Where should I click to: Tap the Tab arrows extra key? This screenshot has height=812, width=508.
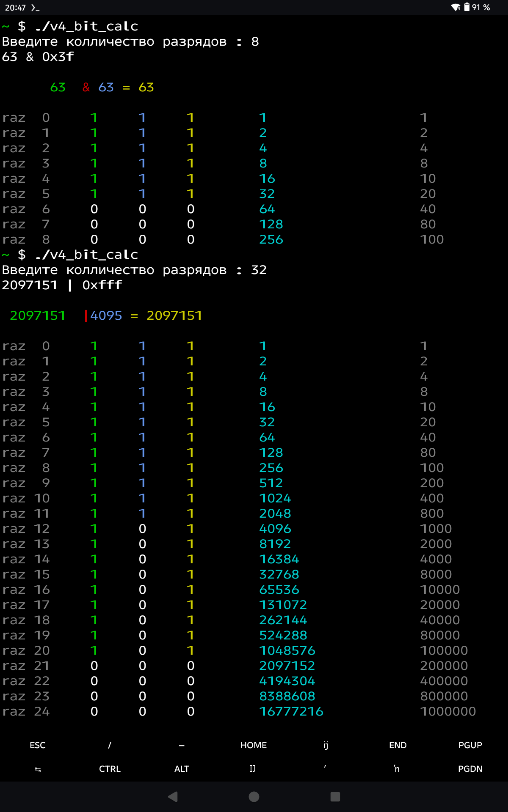(x=38, y=769)
